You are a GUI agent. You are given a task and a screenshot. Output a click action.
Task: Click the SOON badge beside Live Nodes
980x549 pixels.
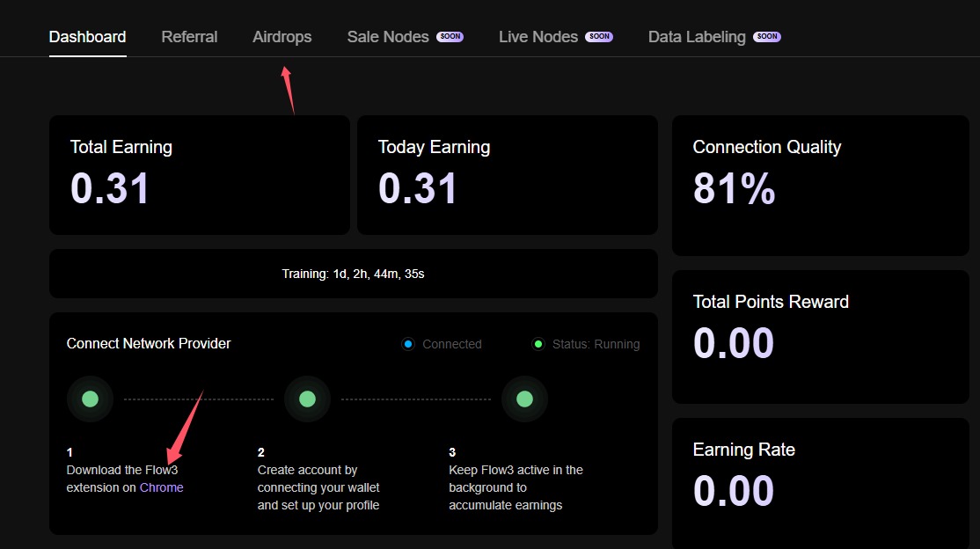(599, 36)
